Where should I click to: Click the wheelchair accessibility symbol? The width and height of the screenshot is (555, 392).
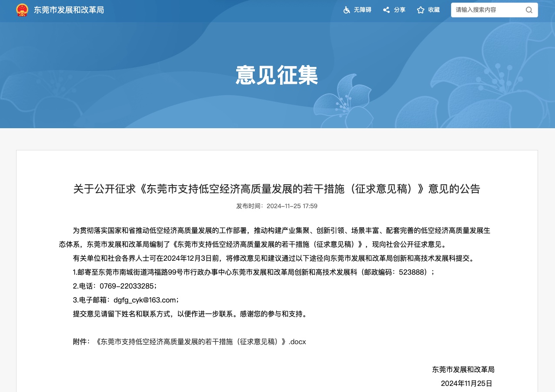point(347,10)
